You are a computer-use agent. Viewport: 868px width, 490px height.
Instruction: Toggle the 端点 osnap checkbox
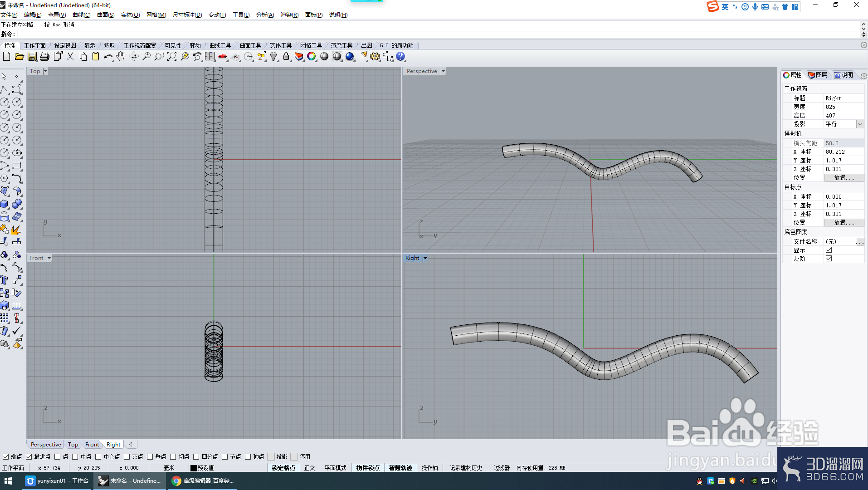coord(6,456)
